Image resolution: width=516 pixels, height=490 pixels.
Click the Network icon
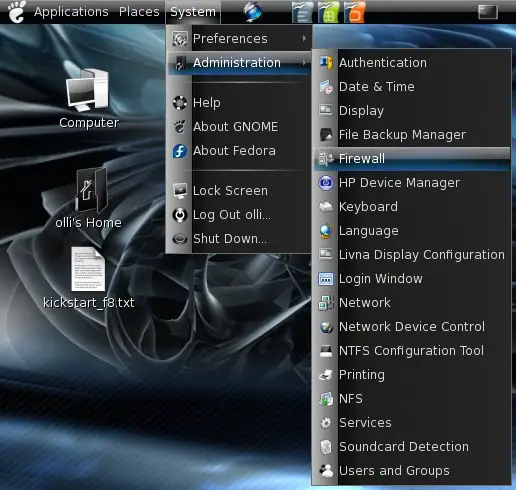coord(326,303)
